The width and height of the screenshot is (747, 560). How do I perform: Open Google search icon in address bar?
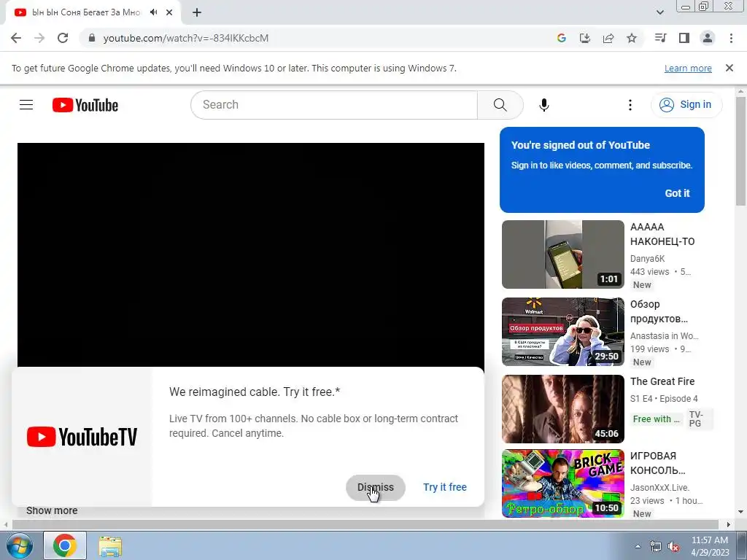(x=562, y=38)
